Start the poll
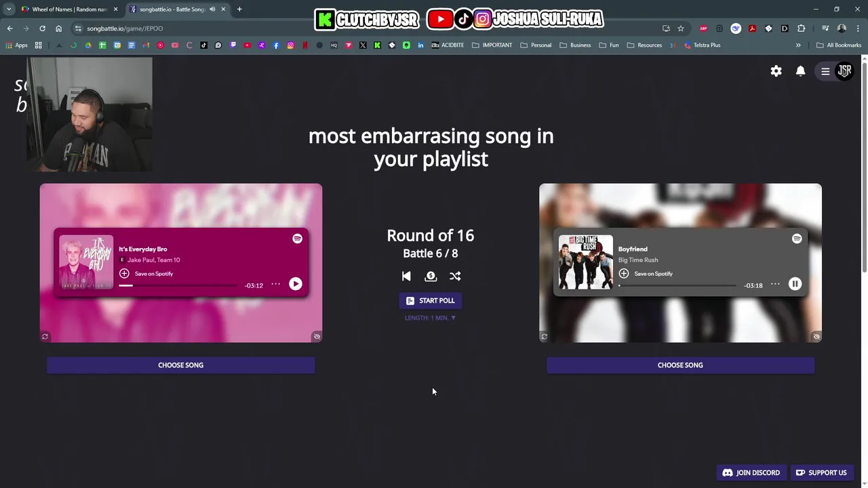Image resolution: width=868 pixels, height=488 pixels. tap(431, 300)
